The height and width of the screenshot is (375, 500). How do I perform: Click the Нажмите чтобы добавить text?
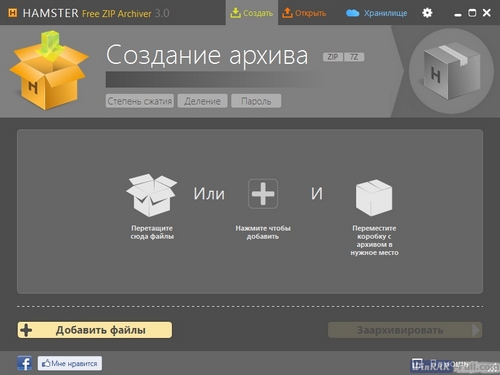(x=263, y=232)
